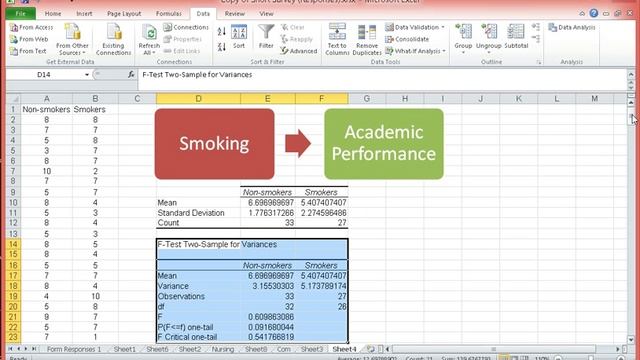
Task: Click the Advanced filter option
Action: click(x=299, y=51)
